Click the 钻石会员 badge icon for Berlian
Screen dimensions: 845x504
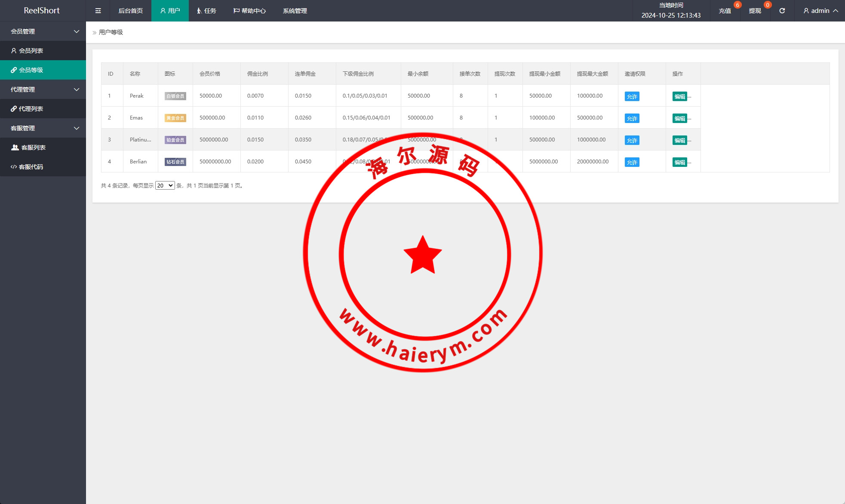[x=175, y=162]
